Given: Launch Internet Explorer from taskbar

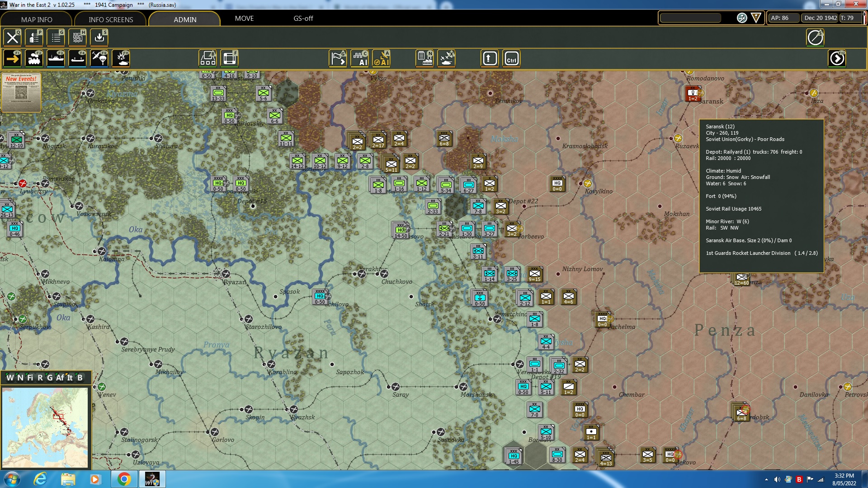Looking at the screenshot, I should pyautogui.click(x=40, y=479).
